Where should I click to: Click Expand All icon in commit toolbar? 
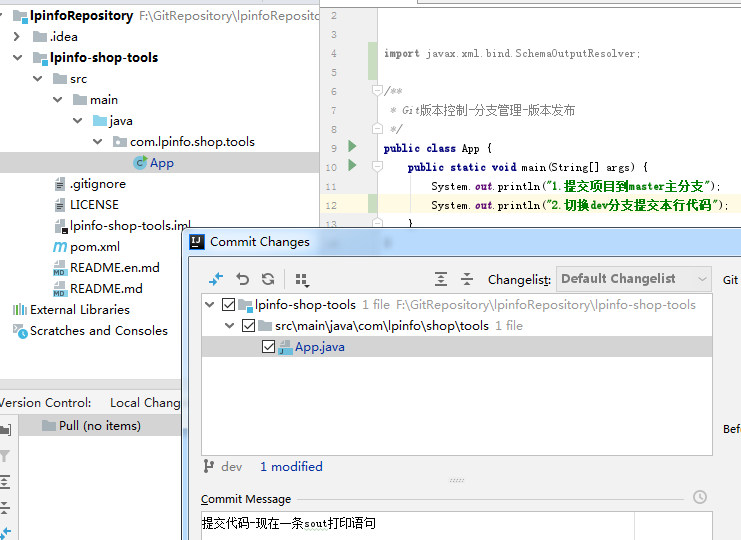[x=441, y=279]
